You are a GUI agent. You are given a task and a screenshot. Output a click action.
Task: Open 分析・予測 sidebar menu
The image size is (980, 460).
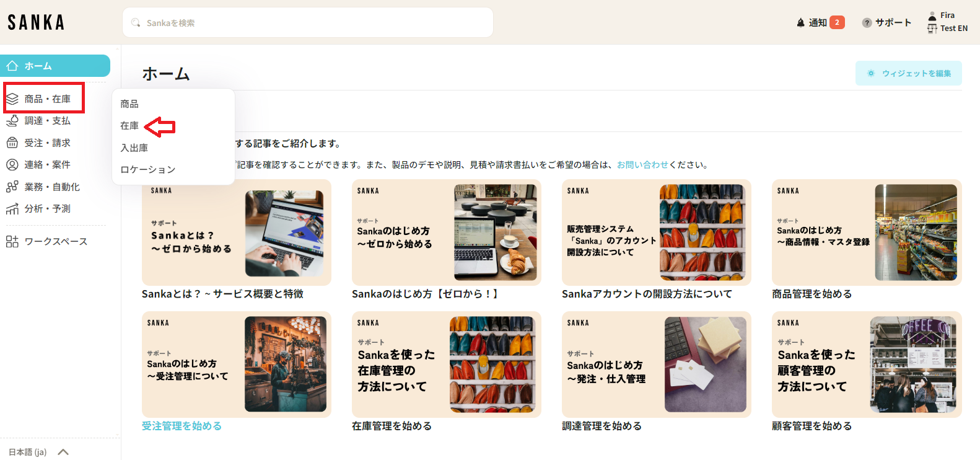(48, 209)
